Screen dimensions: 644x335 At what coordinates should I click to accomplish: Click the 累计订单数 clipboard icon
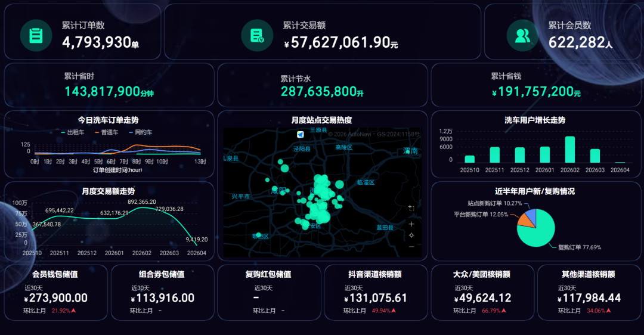[x=36, y=36]
